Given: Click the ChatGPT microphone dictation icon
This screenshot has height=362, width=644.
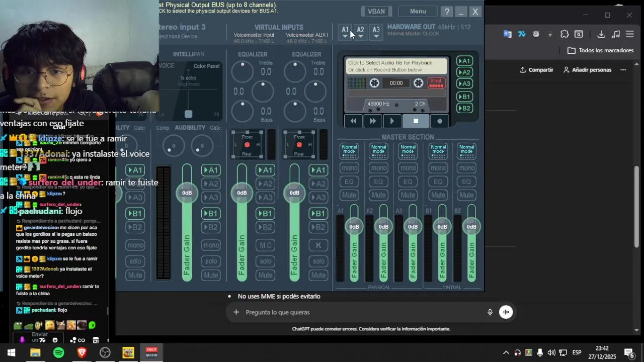Looking at the screenshot, I should [x=490, y=312].
